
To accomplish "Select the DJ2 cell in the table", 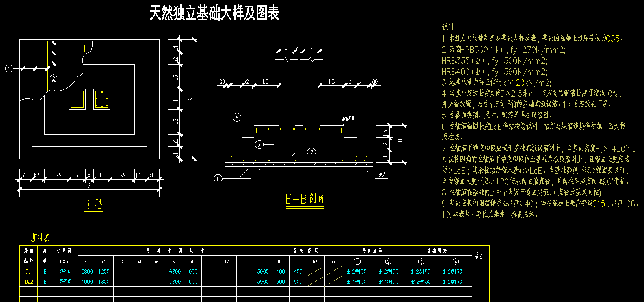I will 29,282.
